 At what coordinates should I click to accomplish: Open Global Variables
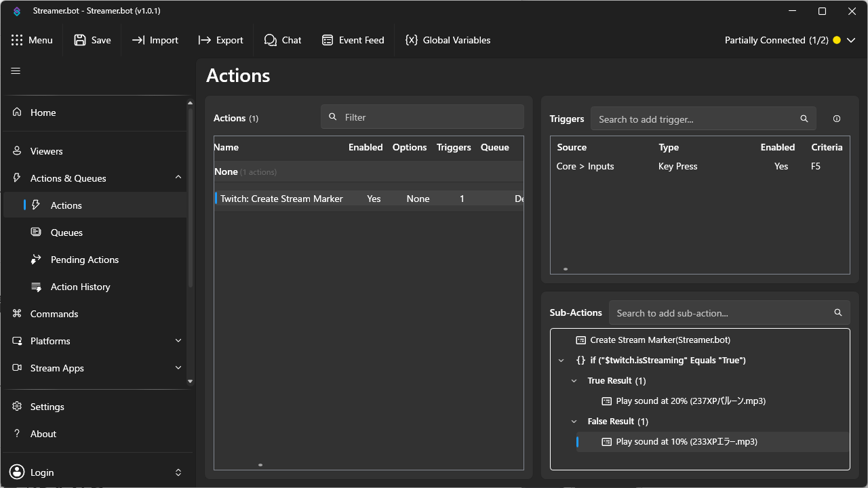448,40
